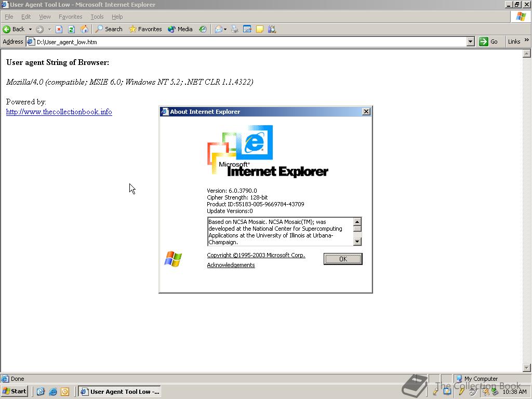Click the Refresh page icon

[71, 29]
